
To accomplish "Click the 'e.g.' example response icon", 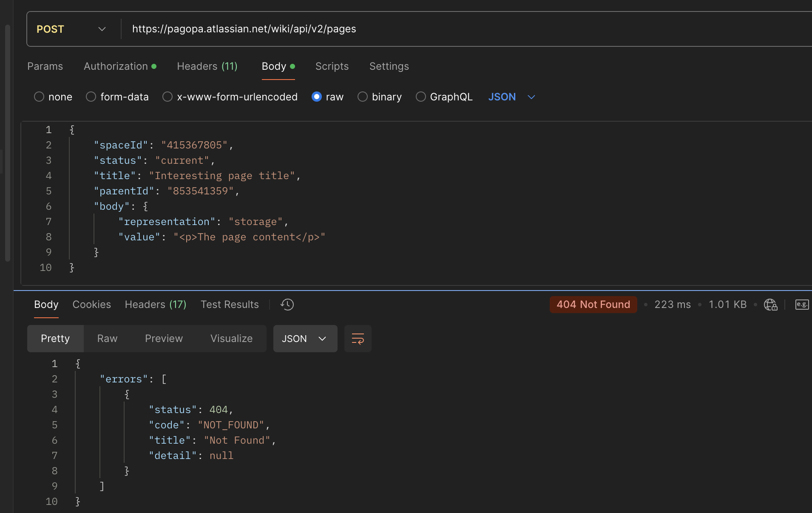I will coord(802,305).
